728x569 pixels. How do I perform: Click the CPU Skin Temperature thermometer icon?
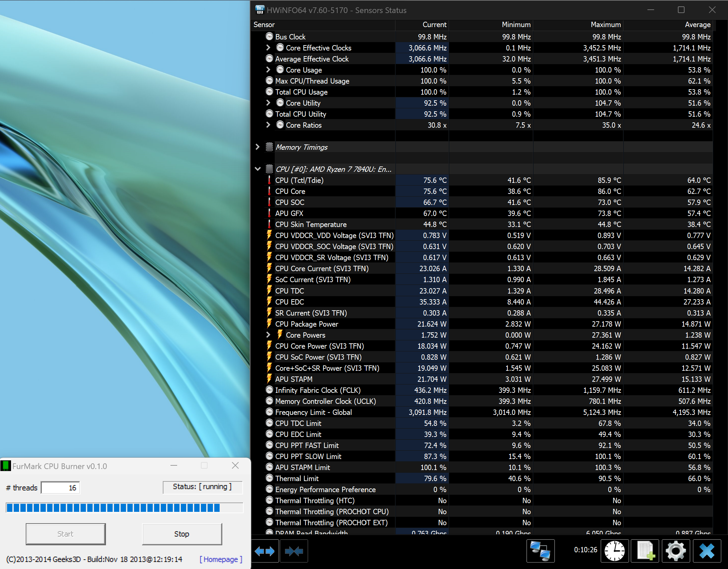coord(269,224)
